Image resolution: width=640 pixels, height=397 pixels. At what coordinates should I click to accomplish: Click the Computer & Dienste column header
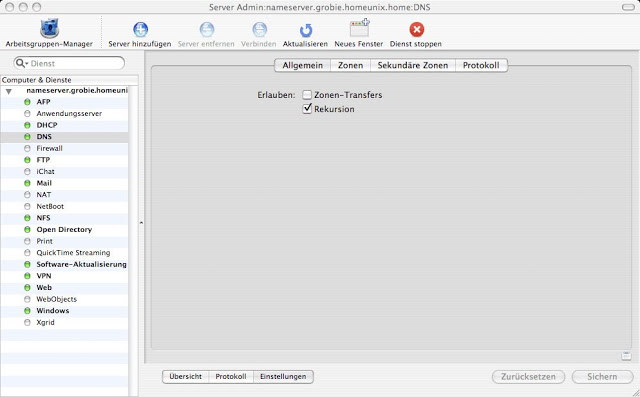point(69,80)
